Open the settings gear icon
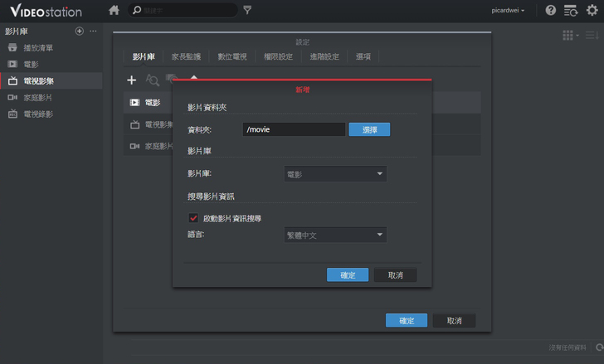Image resolution: width=604 pixels, height=364 pixels. tap(592, 11)
